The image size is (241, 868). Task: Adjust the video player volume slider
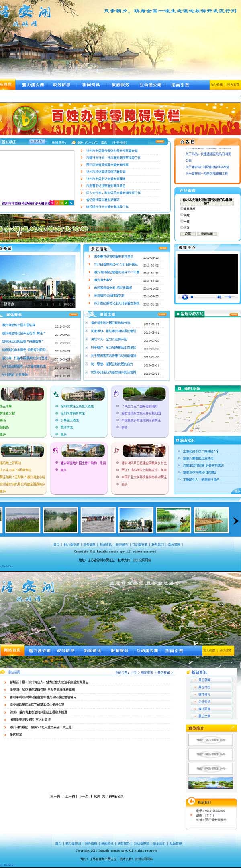(x=229, y=297)
